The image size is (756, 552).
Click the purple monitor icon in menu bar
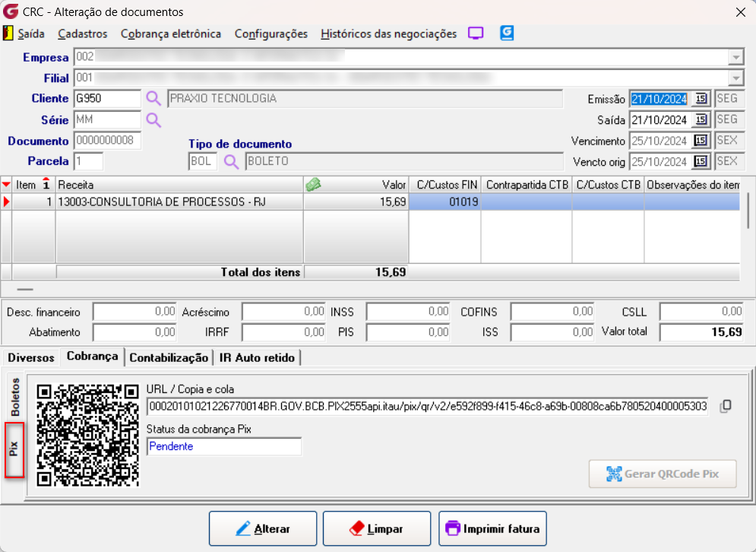pos(476,33)
